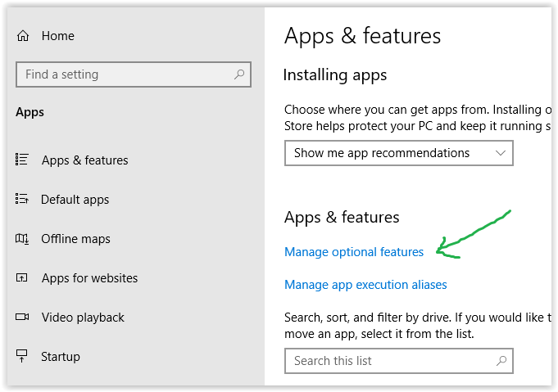Click magnifier icon in Find a setting
This screenshot has width=558, height=392.
[x=239, y=74]
